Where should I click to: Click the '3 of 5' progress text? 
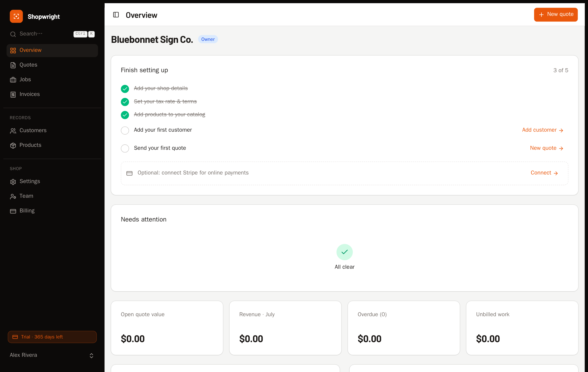tap(561, 70)
